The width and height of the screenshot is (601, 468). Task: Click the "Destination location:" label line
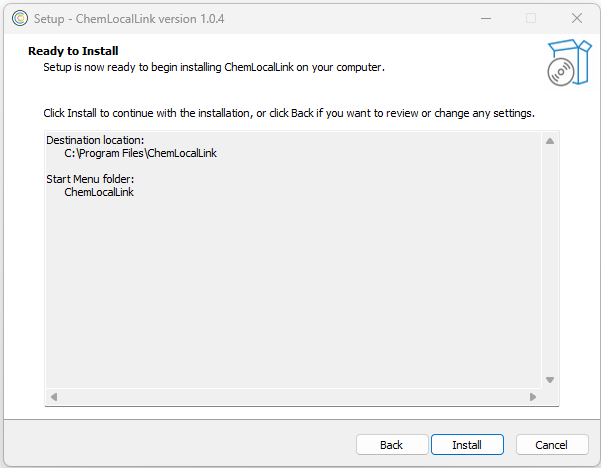95,140
